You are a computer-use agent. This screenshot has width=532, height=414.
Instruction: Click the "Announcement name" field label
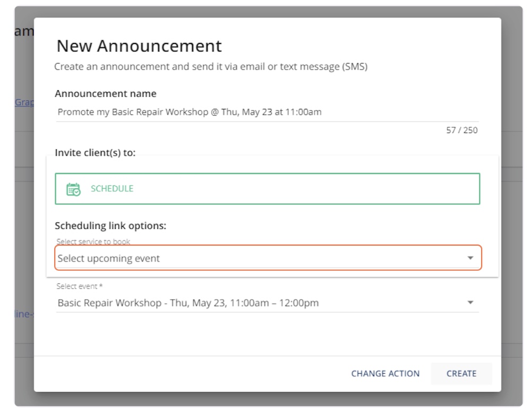[x=105, y=93]
